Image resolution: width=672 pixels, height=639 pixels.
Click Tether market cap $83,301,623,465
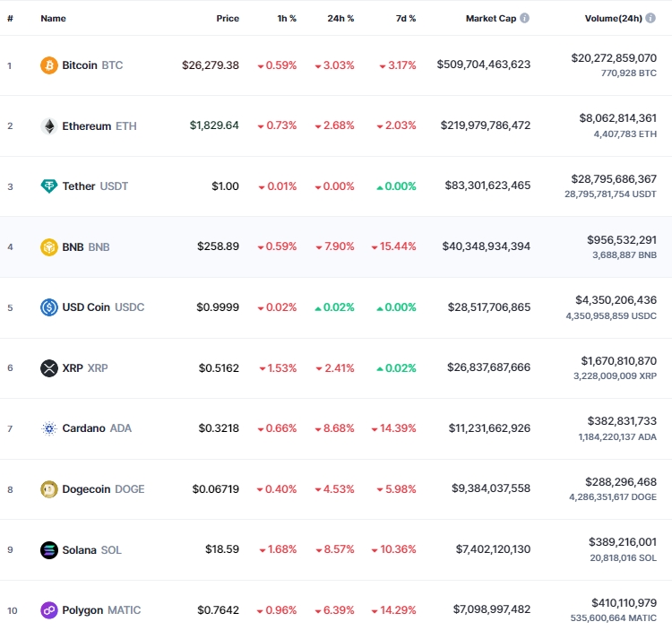click(487, 186)
